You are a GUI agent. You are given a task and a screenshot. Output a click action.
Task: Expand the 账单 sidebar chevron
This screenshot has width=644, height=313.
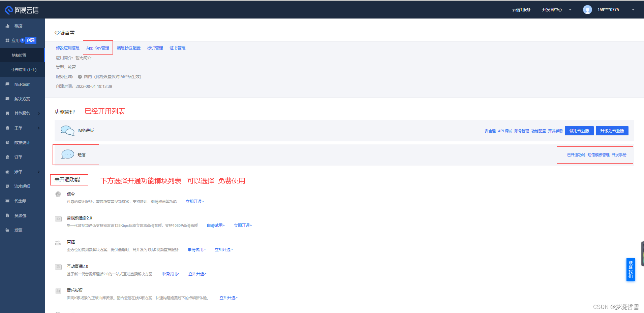tap(39, 172)
